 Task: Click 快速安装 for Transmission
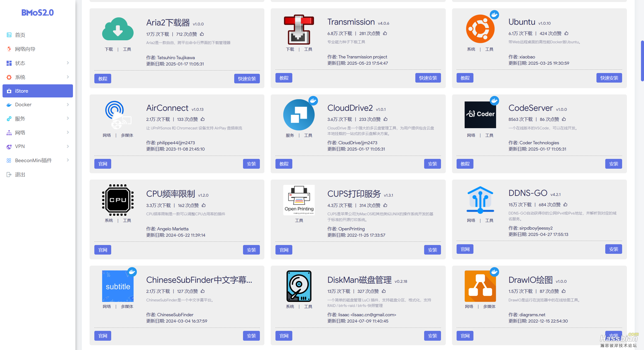[428, 78]
